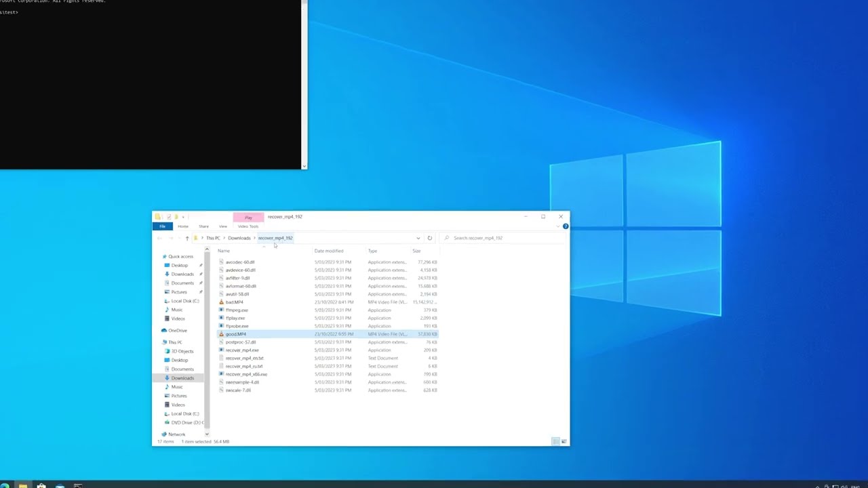
Task: Sort by the Type column header
Action: pyautogui.click(x=372, y=251)
